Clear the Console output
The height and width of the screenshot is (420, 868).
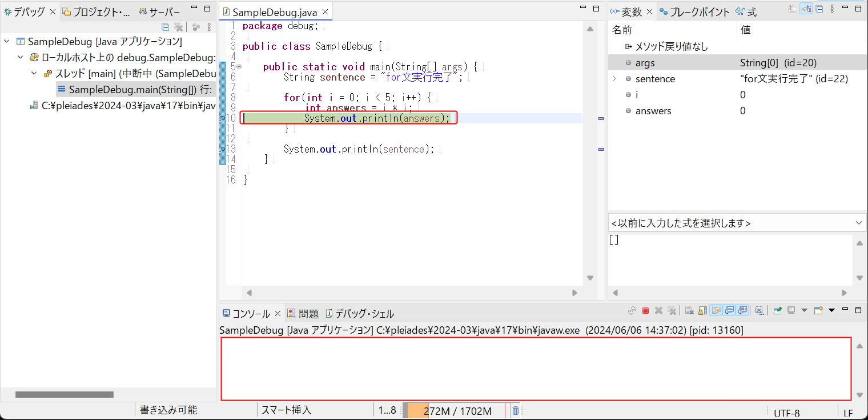689,310
